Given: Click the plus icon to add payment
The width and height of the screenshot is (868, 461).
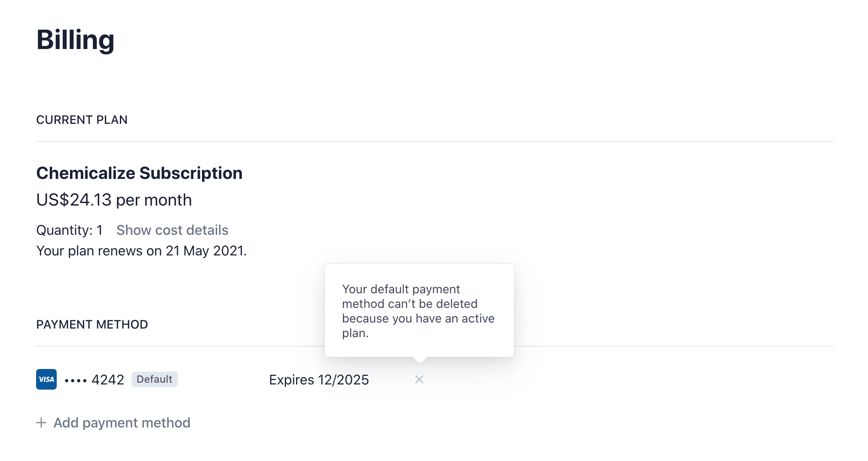Looking at the screenshot, I should point(41,423).
